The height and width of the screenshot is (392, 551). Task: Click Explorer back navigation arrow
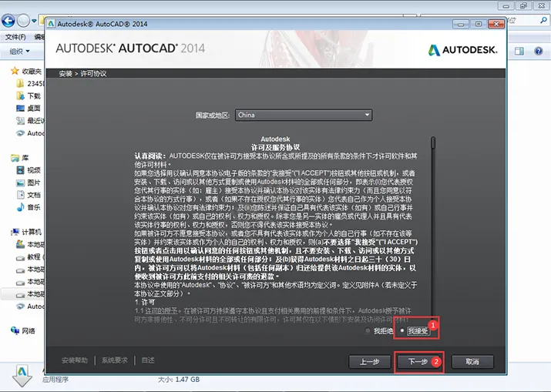8,21
